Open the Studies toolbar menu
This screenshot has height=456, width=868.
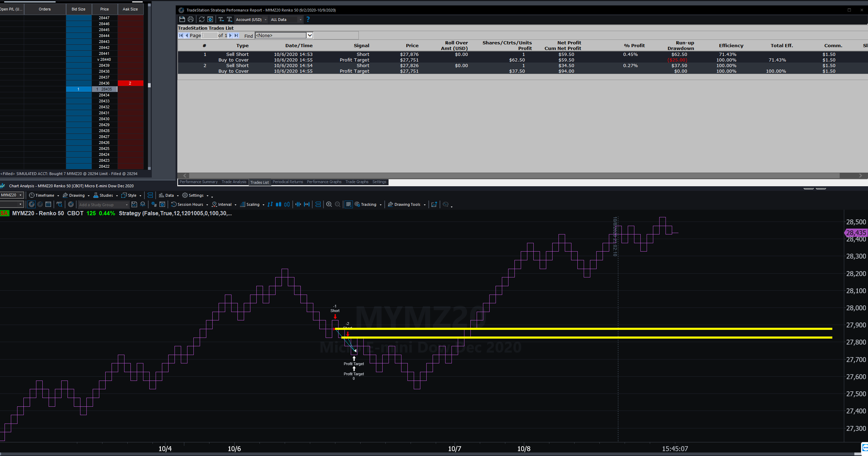[x=106, y=195]
